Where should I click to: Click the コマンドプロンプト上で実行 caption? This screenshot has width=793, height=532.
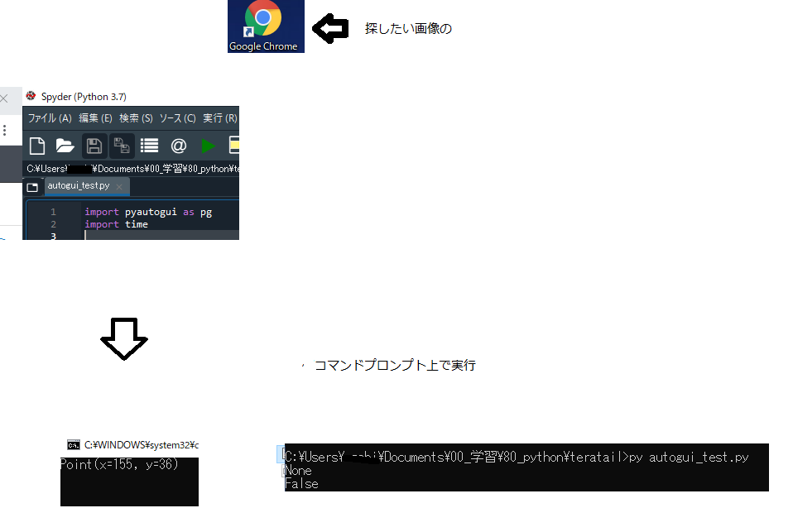395,365
